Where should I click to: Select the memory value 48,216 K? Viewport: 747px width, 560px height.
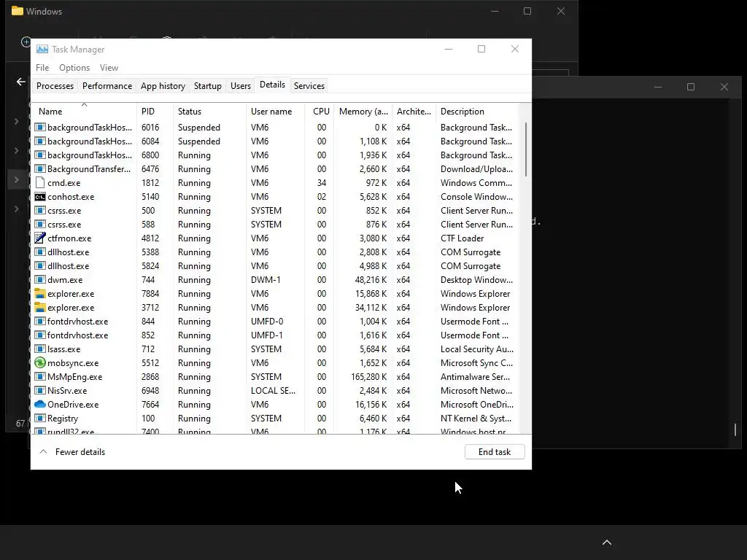[x=371, y=280]
